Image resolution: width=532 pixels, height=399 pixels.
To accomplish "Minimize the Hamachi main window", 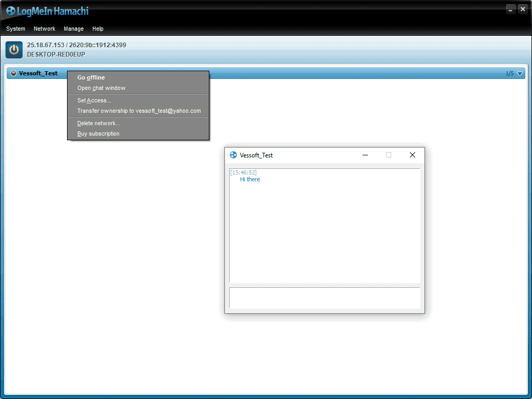I will 511,9.
